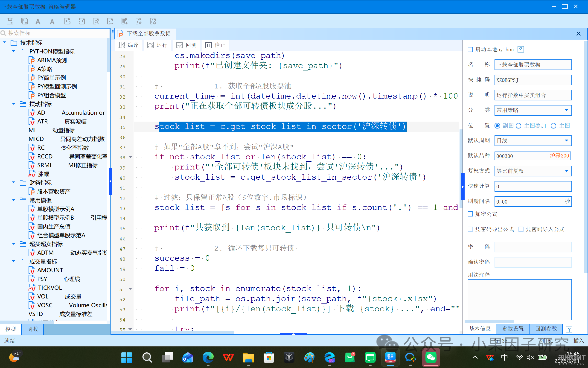Open Microsoft Edge from the taskbar
This screenshot has width=588, height=368.
[208, 357]
